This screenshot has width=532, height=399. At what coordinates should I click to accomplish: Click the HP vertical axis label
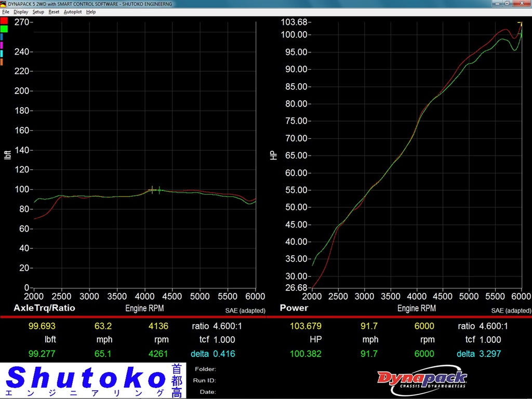click(273, 155)
